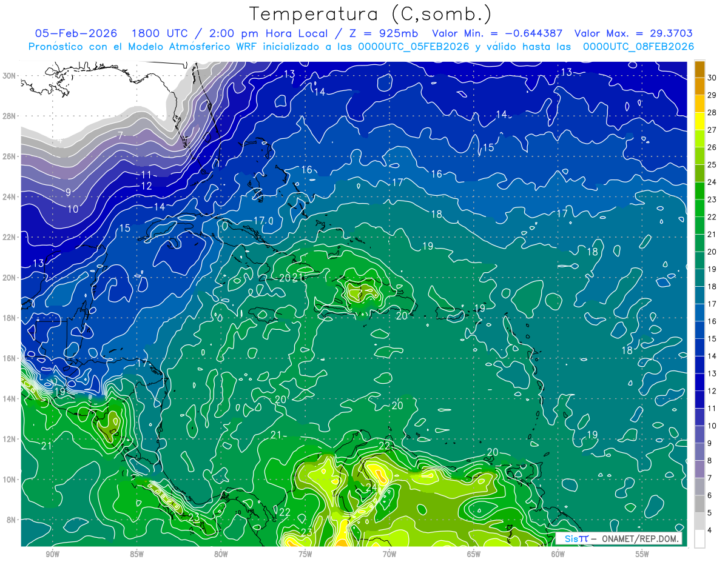Click the contour label "11" on the map
Image resolution: width=728 pixels, height=562 pixels.
146,175
